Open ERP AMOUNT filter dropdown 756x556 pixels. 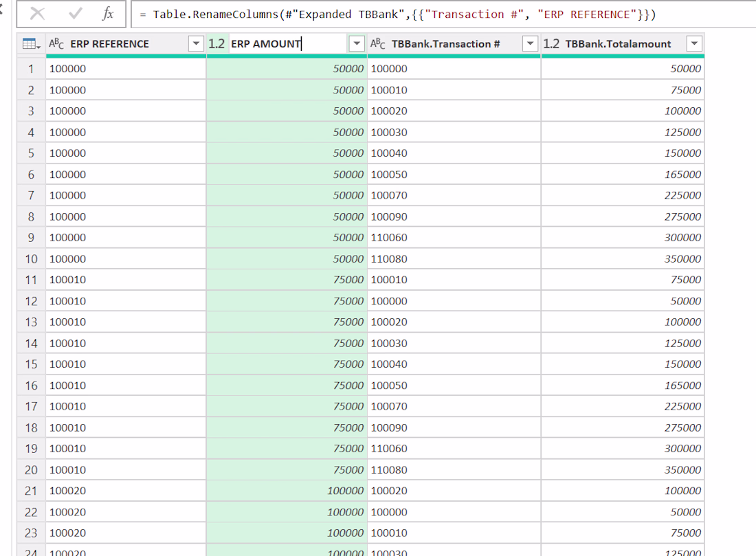pos(357,44)
